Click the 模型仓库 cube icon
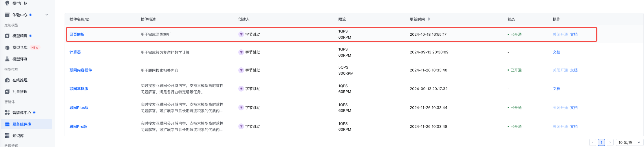Viewport: 644px width, 147px height. (7, 48)
